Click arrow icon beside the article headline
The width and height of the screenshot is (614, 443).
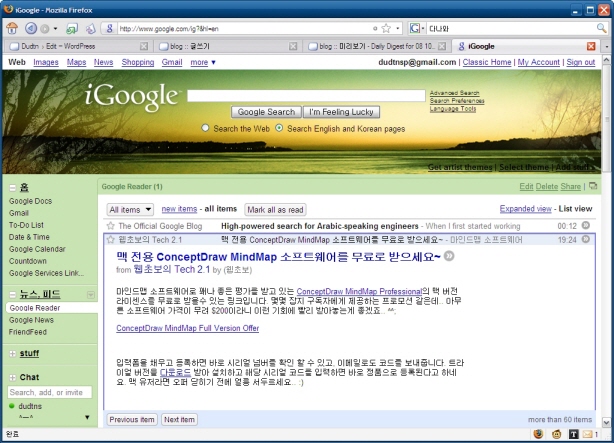point(449,256)
